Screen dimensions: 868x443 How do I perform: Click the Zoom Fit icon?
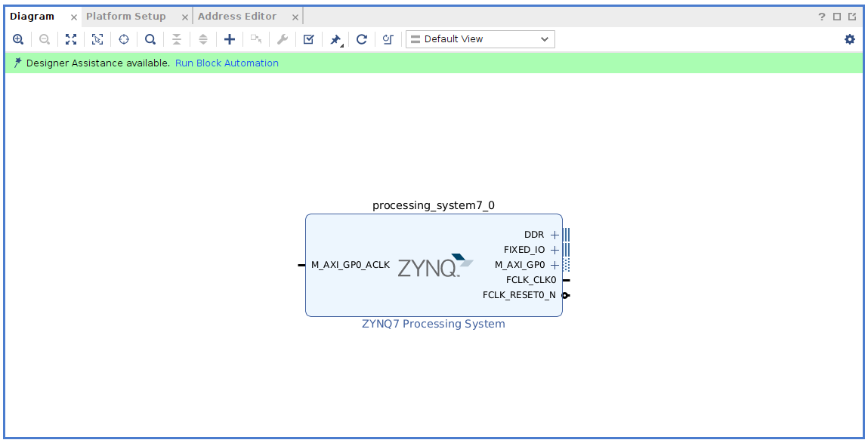click(x=71, y=39)
